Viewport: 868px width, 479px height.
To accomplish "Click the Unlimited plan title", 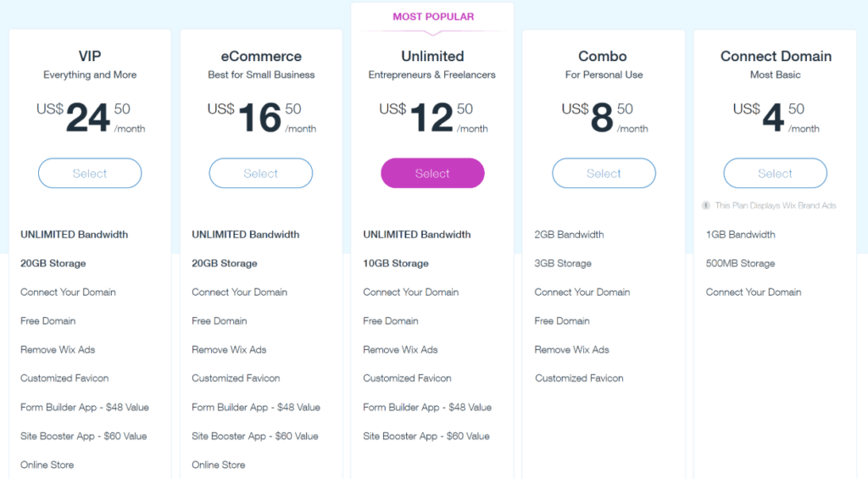I will click(432, 56).
